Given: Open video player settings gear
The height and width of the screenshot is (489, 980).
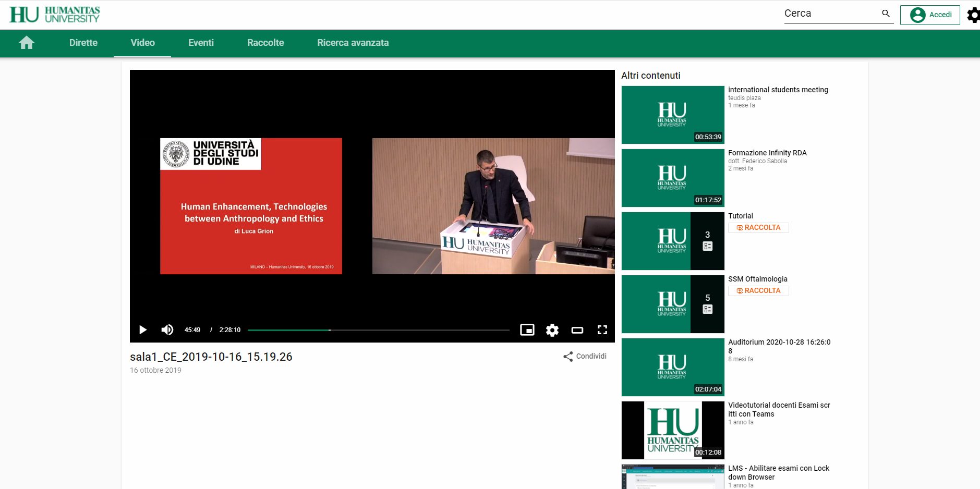Looking at the screenshot, I should click(x=552, y=330).
